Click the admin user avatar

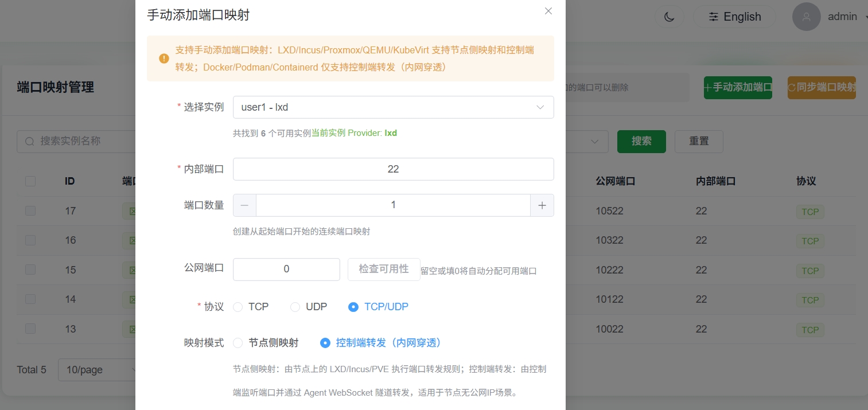pos(807,17)
